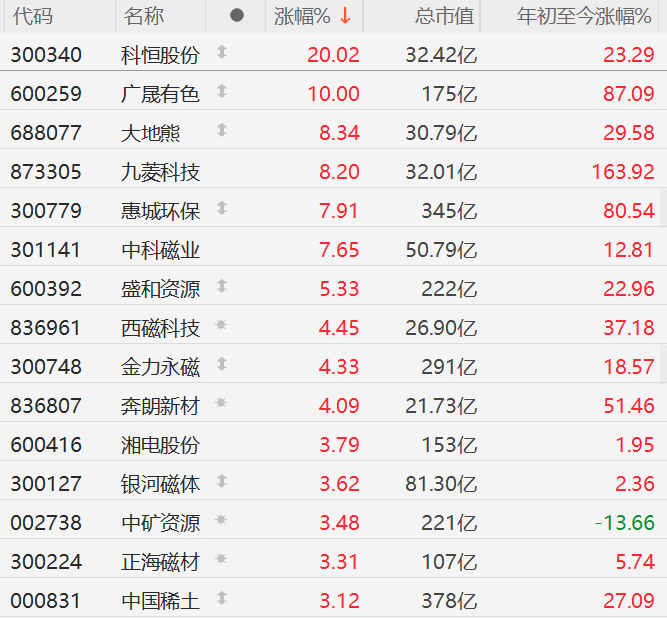Viewport: 667px width, 618px height.
Task: Select stock name 银河磁体
Action: coord(160,484)
